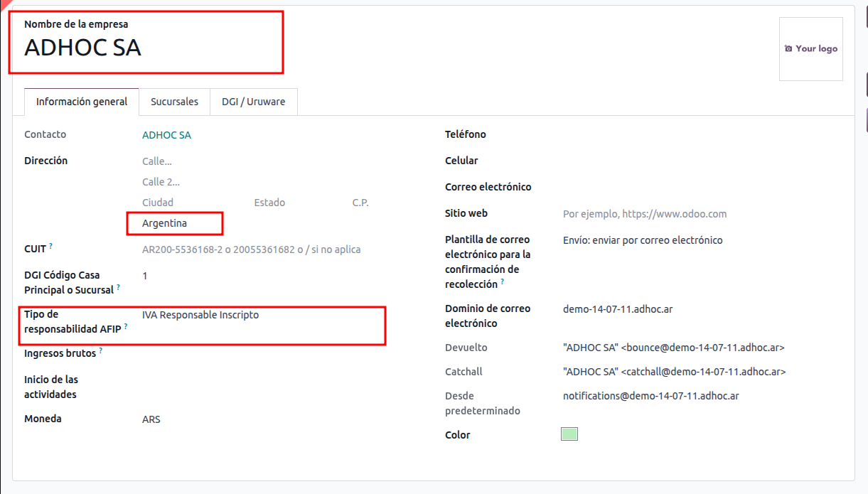Click the Dominio de correo electrónico value
Viewport: 868px width, 494px height.
click(x=617, y=309)
